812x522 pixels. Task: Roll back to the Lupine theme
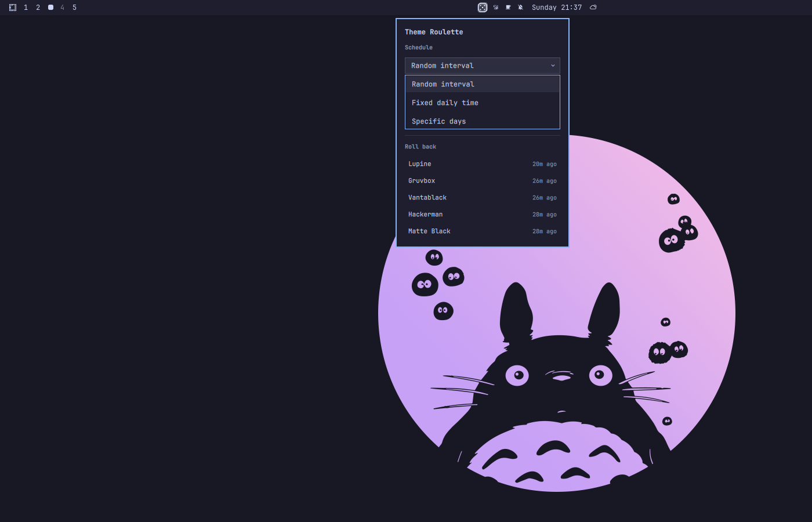click(x=483, y=164)
